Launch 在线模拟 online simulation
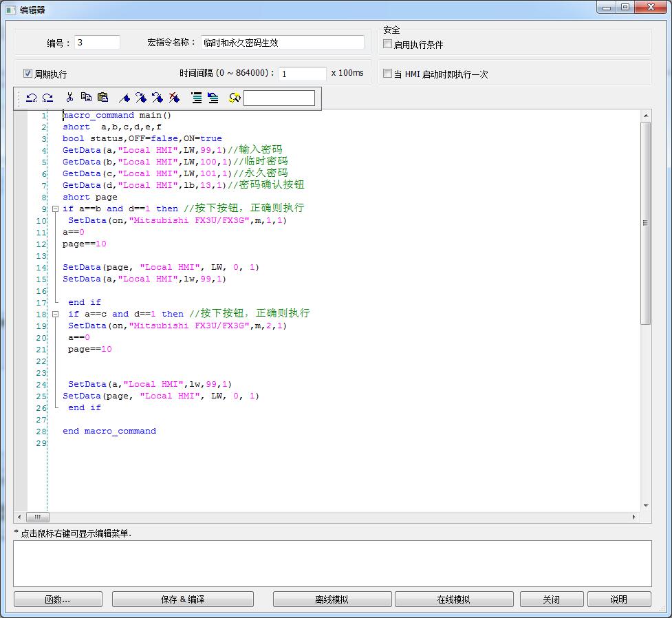672x618 pixels. coord(454,599)
